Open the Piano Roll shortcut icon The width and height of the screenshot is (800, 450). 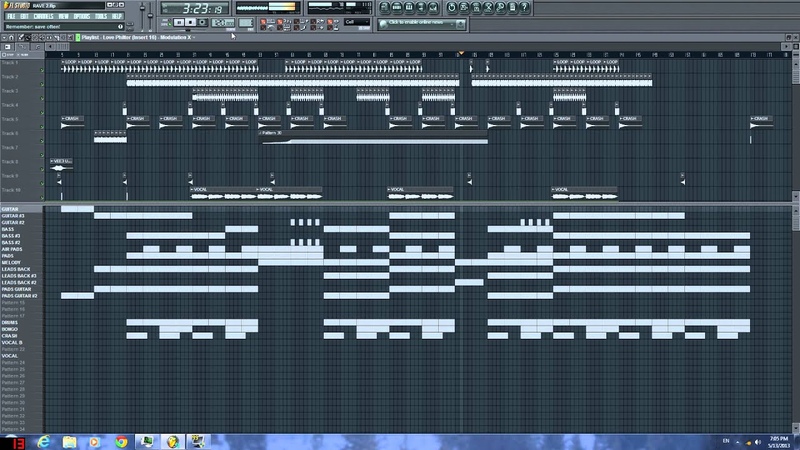click(409, 7)
